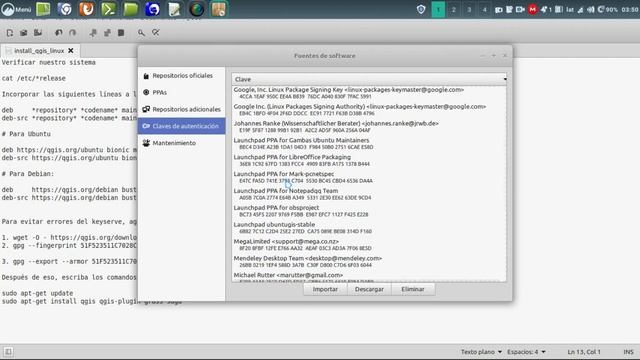Click the orange browser icon in the panel

tap(87, 9)
